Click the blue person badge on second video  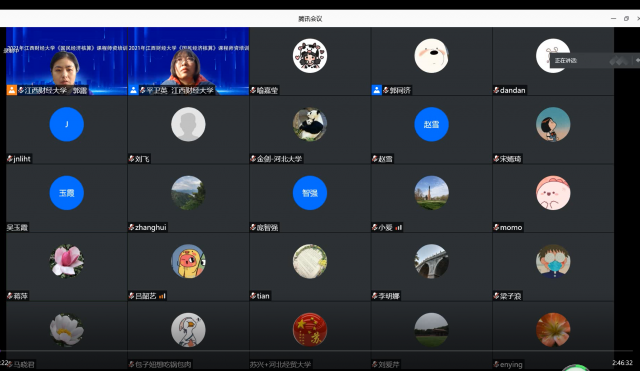click(x=133, y=90)
